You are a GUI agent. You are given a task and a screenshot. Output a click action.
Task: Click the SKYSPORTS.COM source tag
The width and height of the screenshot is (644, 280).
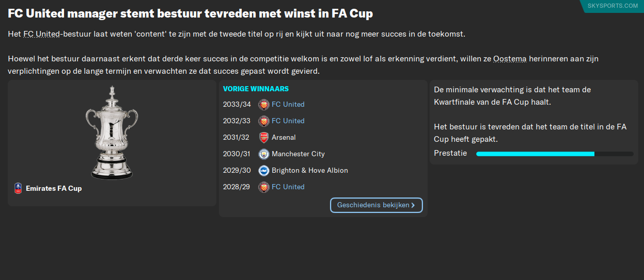tap(612, 6)
